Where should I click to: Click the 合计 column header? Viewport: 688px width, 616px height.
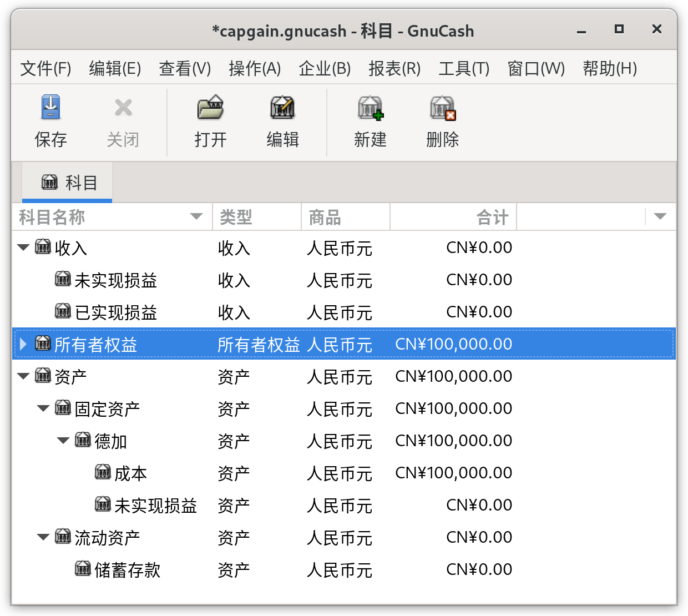(453, 217)
